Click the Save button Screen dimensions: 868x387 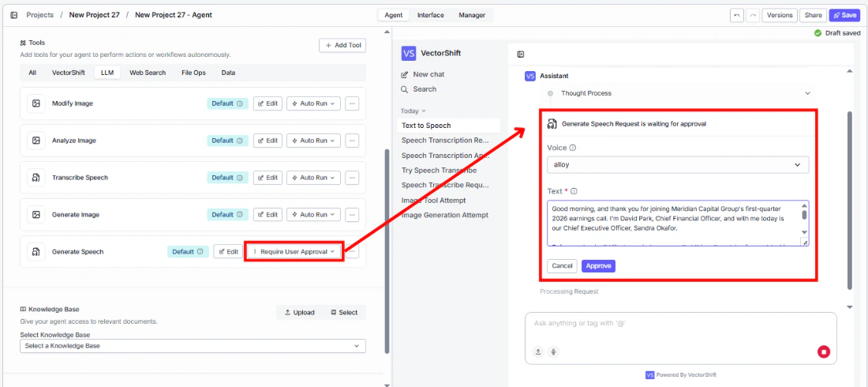(844, 15)
